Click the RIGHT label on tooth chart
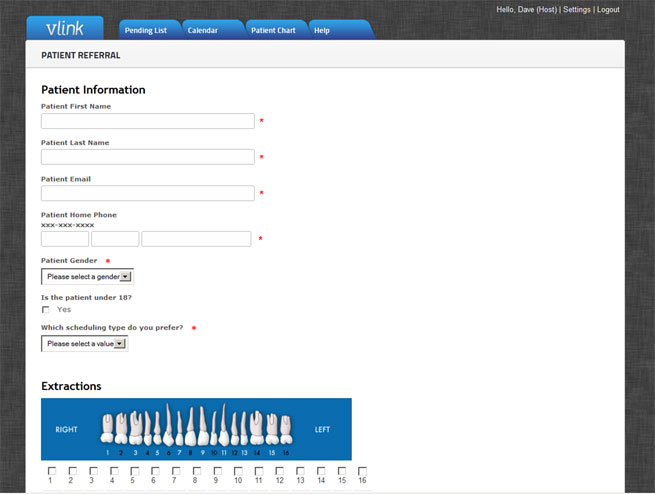655x494 pixels. [x=66, y=429]
